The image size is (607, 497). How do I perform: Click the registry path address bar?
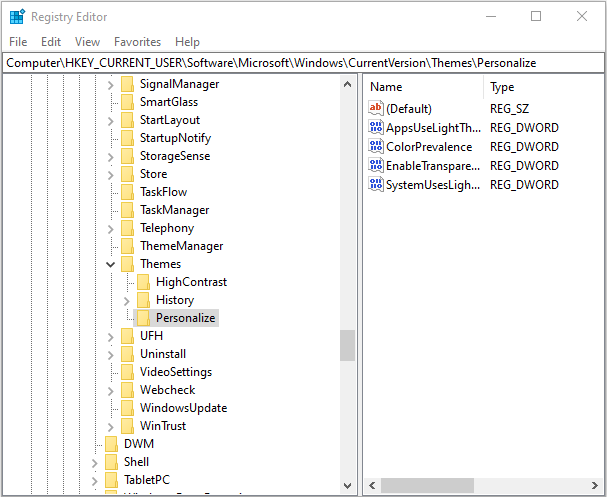coord(300,62)
